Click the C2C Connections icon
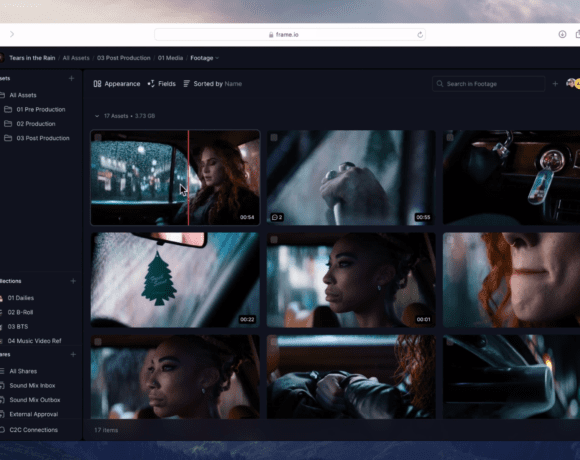 [x=2, y=430]
